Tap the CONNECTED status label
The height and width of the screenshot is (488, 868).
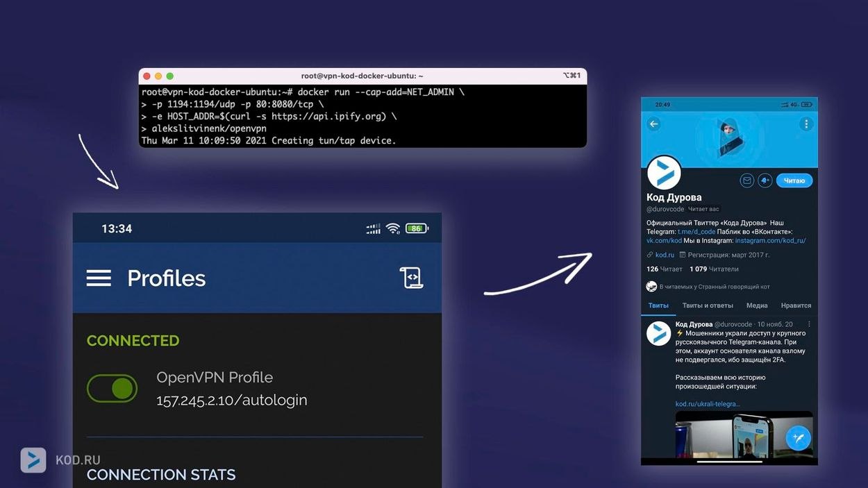coord(133,341)
